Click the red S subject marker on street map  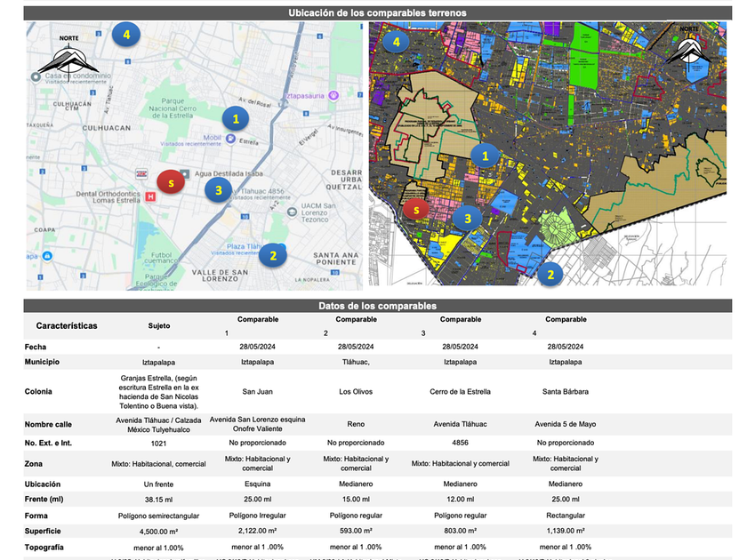pyautogui.click(x=170, y=181)
